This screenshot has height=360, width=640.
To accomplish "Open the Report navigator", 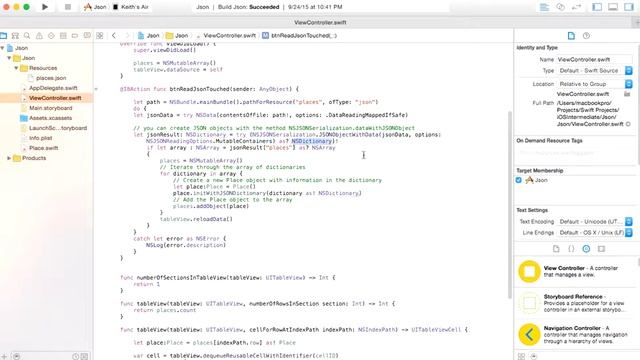I will 87,36.
